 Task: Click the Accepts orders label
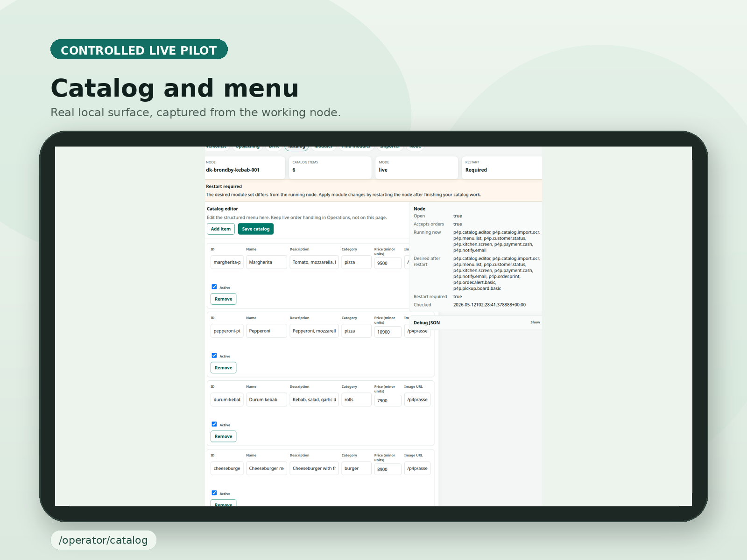click(x=429, y=224)
